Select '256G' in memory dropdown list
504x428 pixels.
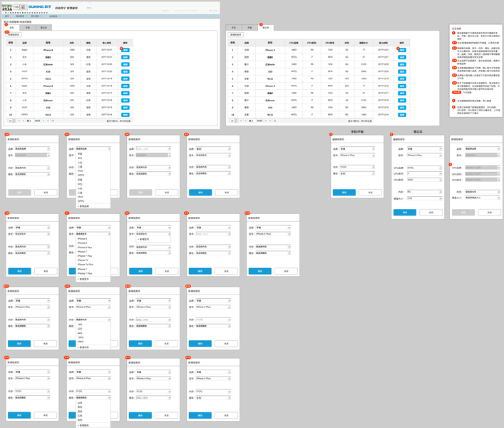81,342
